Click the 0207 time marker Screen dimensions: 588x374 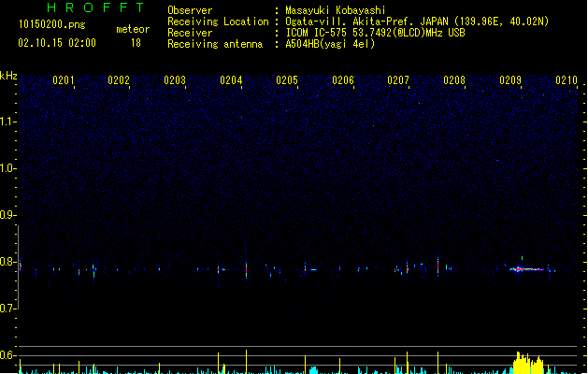(398, 80)
